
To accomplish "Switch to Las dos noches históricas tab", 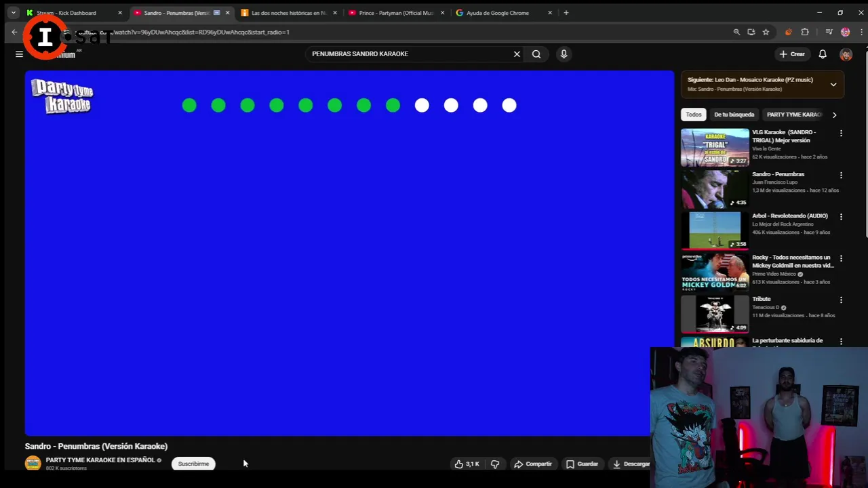I will (x=288, y=13).
